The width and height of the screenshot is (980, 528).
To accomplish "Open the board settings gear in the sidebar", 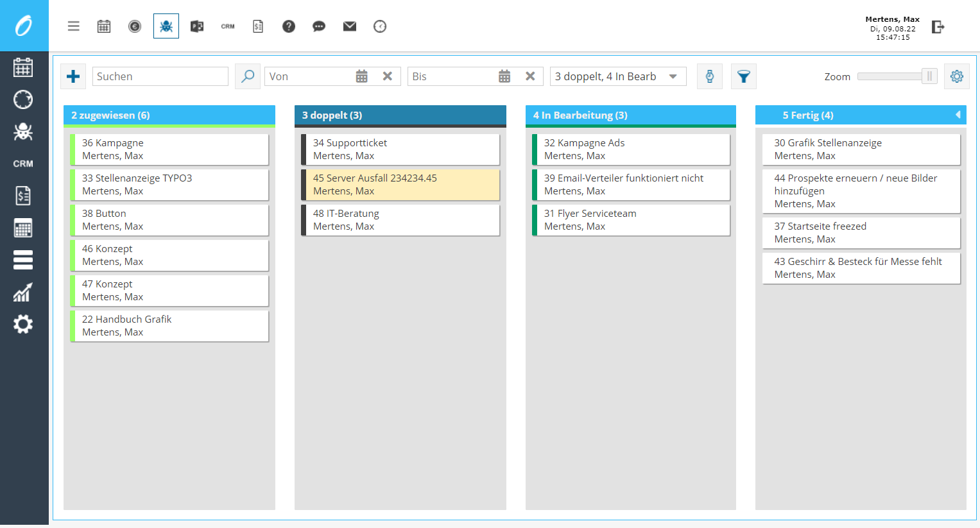I will click(23, 324).
